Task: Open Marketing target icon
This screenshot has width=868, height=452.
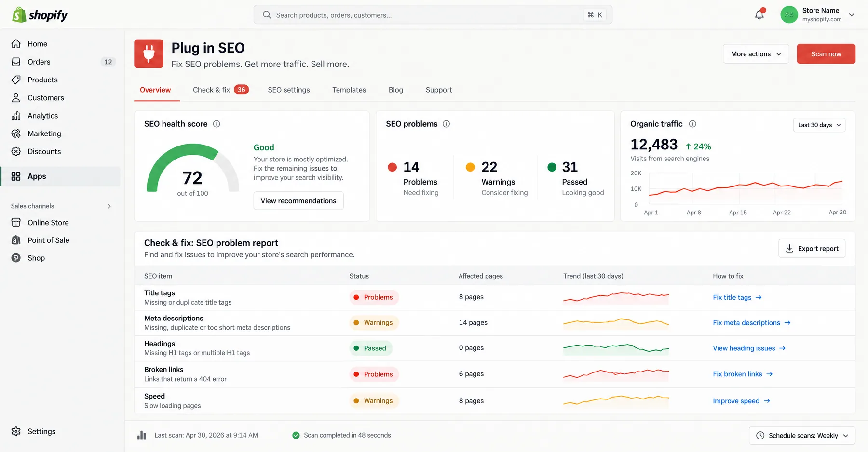Action: click(x=16, y=133)
